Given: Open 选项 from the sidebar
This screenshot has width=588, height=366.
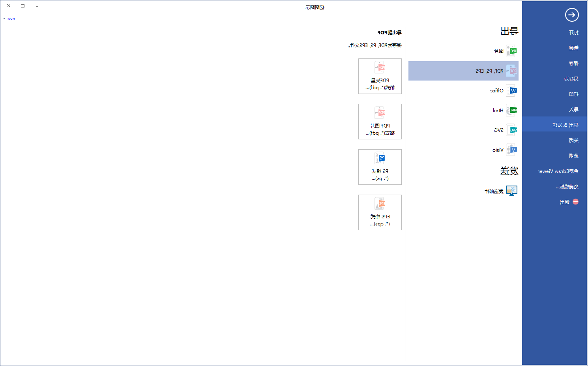Looking at the screenshot, I should point(574,156).
